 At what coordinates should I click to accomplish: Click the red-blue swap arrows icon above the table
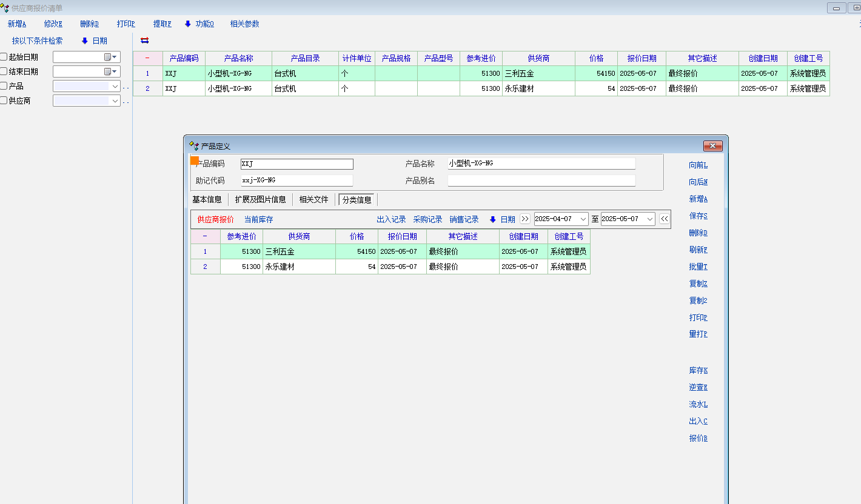point(144,41)
